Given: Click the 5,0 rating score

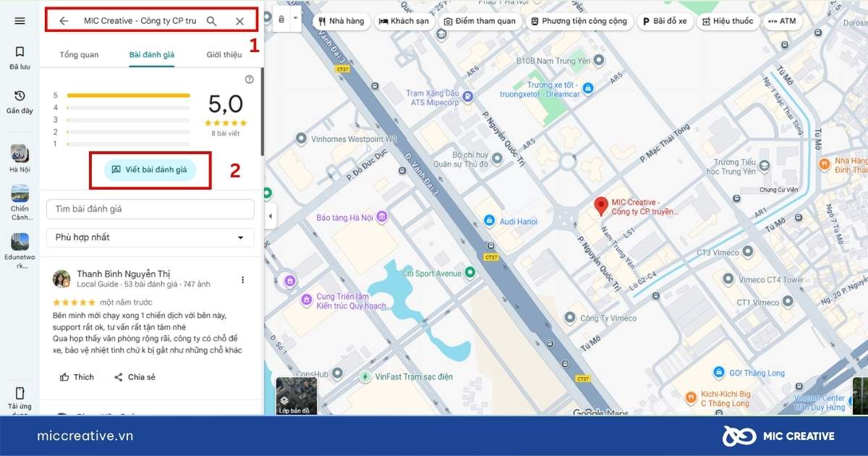Looking at the screenshot, I should (x=226, y=104).
